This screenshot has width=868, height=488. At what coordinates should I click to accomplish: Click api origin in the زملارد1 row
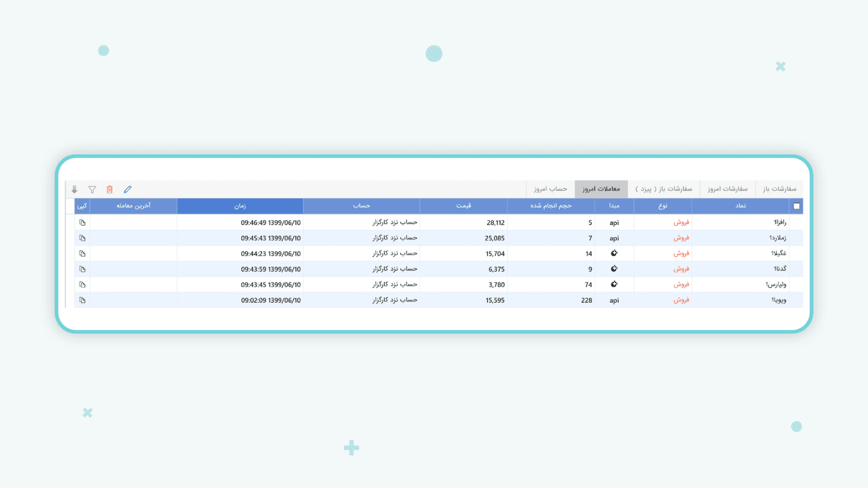click(614, 239)
